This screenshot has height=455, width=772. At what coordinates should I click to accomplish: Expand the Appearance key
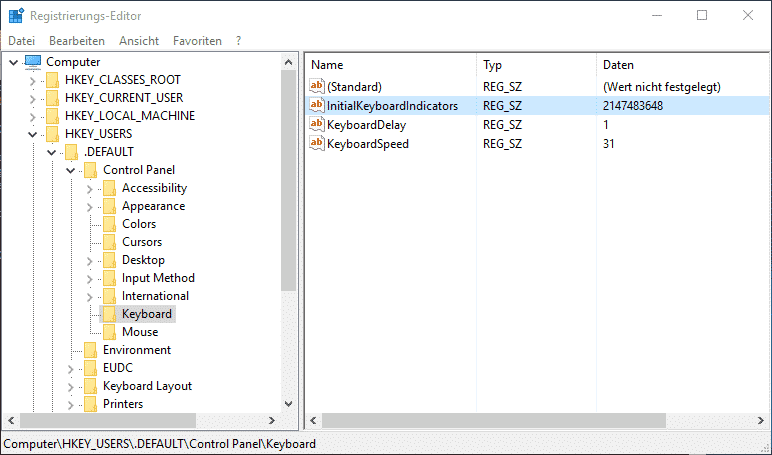90,206
